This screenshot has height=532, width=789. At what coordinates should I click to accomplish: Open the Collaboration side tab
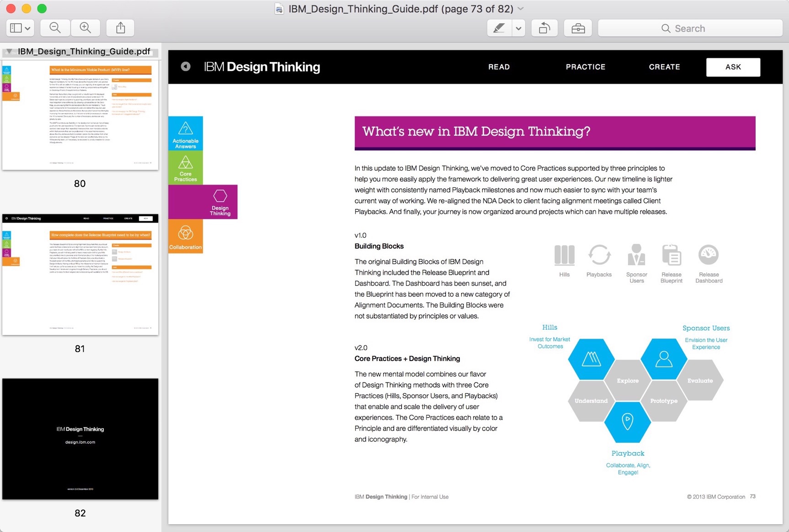click(186, 236)
